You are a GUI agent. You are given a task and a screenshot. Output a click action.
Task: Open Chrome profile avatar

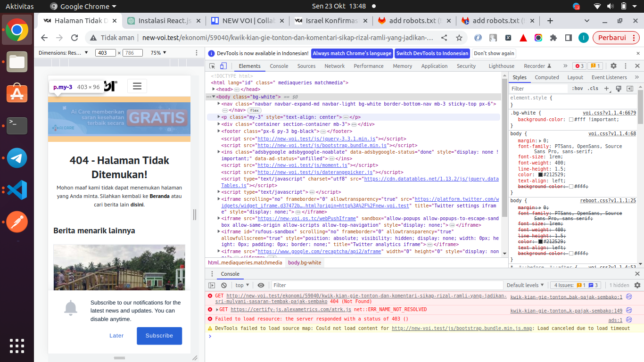pyautogui.click(x=583, y=38)
